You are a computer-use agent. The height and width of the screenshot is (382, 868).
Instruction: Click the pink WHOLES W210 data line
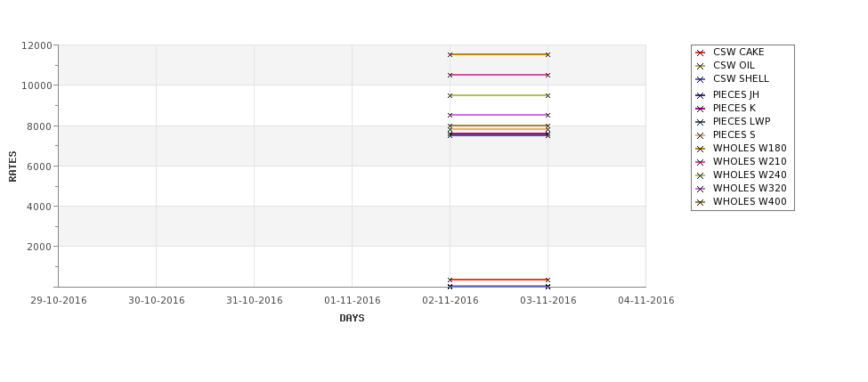(499, 75)
